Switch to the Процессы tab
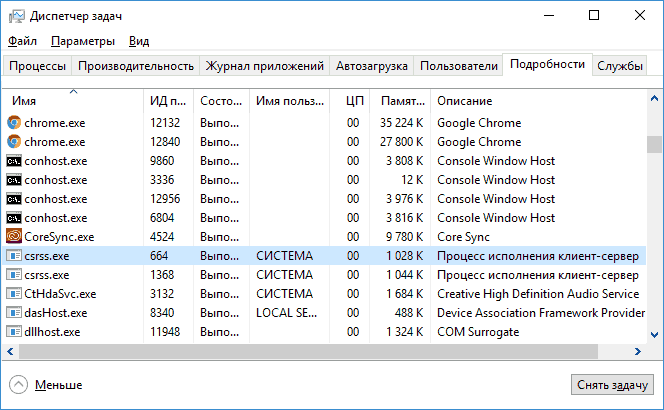Screen dimensions: 664x410 (37, 66)
